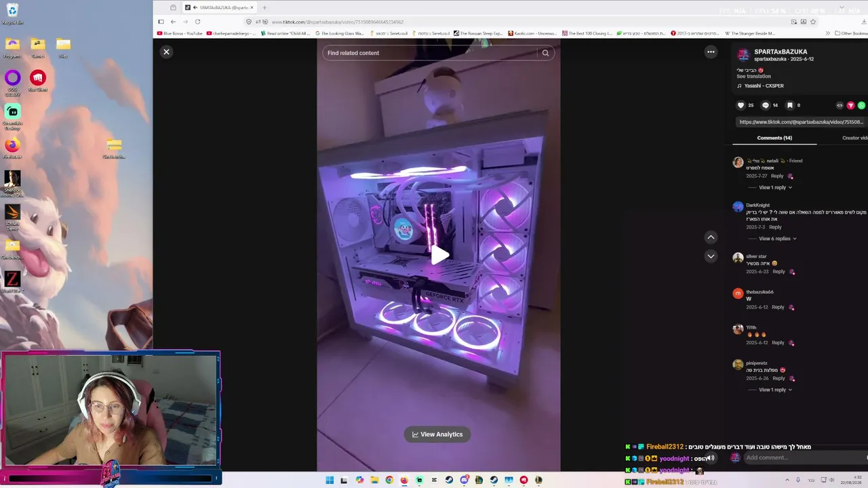This screenshot has width=868, height=488.
Task: Expand the bookmarks overflow chevron
Action: click(x=827, y=33)
